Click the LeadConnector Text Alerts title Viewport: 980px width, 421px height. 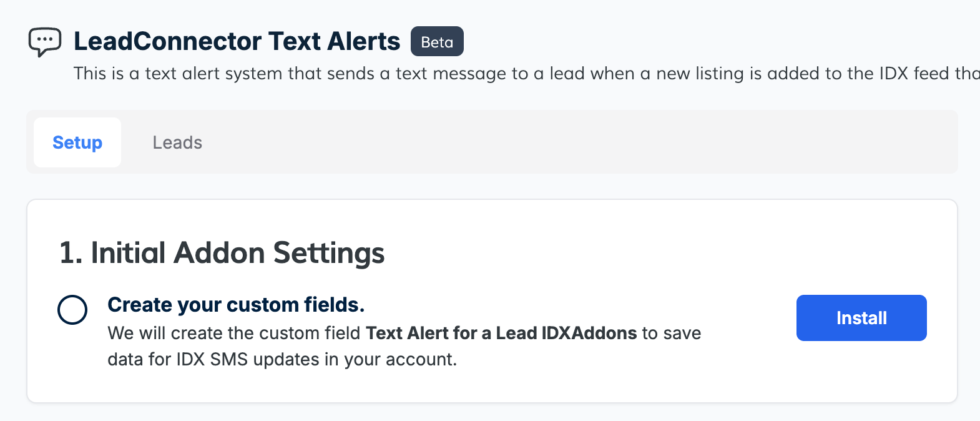(x=237, y=41)
